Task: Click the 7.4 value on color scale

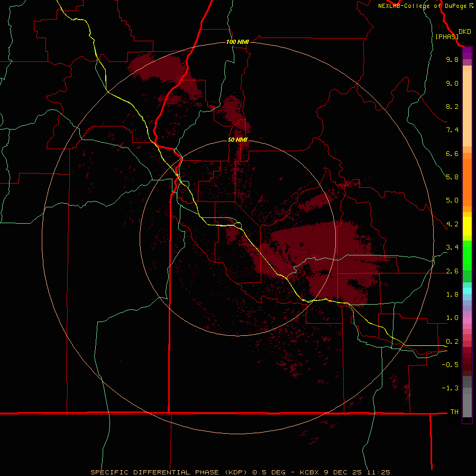Action: tap(452, 130)
